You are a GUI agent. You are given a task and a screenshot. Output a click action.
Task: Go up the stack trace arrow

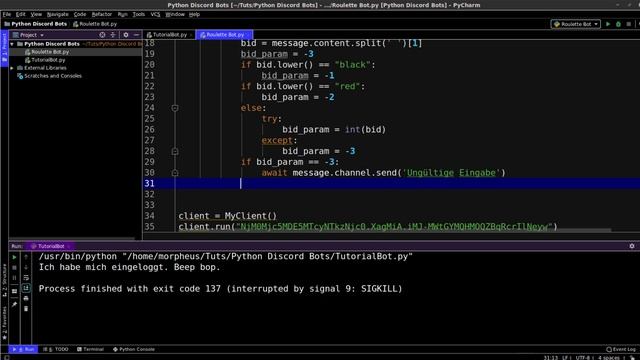pyautogui.click(x=26, y=257)
